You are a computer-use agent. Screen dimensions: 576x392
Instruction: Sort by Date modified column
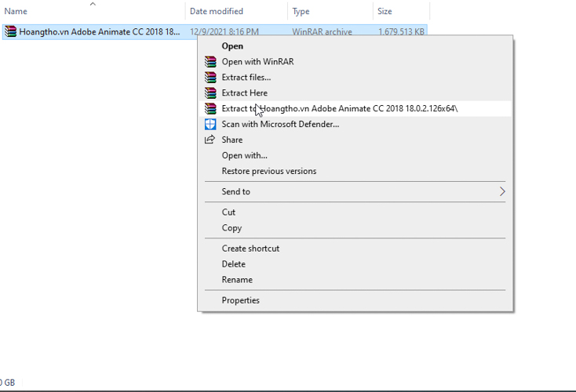pos(217,12)
